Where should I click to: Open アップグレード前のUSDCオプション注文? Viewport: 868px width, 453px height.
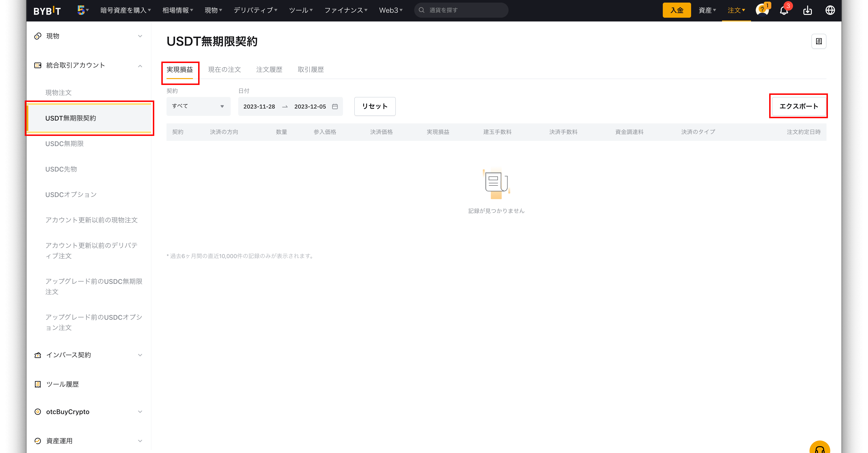click(94, 323)
